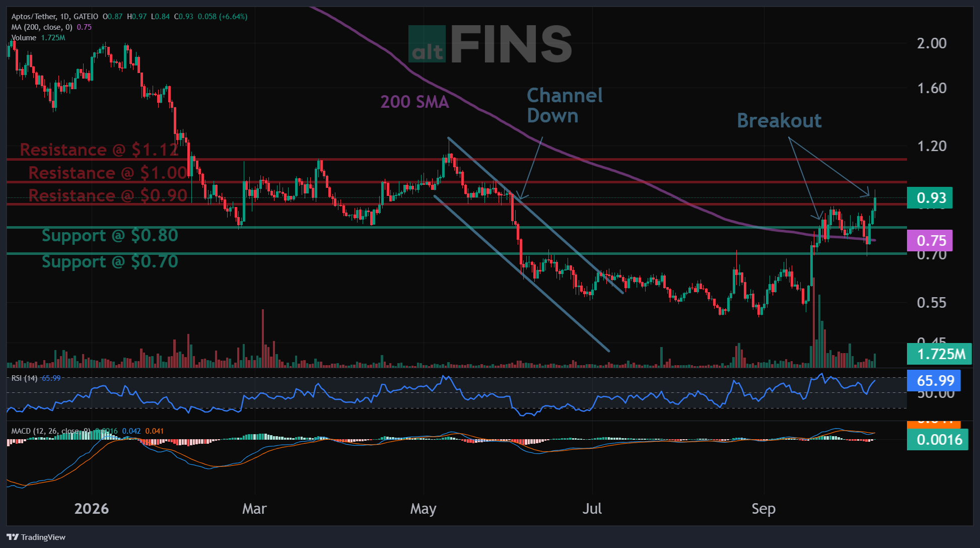Image resolution: width=980 pixels, height=548 pixels.
Task: Select the MA (200, close, 0) indicator legend
Action: tap(51, 27)
